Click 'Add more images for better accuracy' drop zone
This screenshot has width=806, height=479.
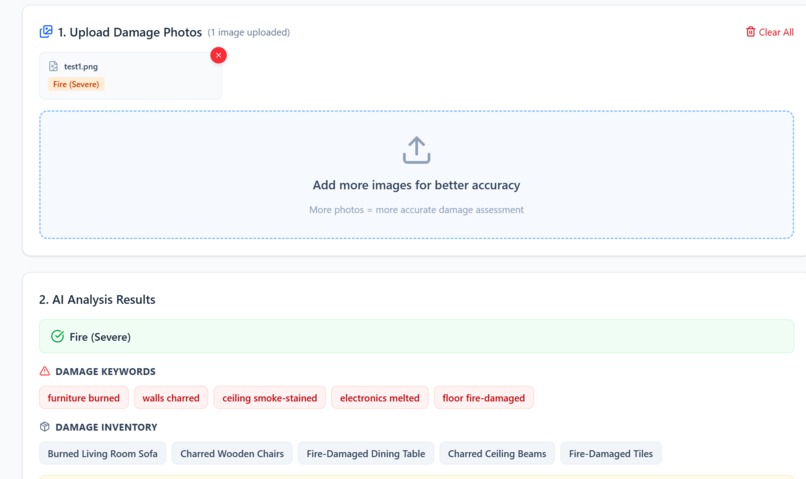pyautogui.click(x=416, y=174)
